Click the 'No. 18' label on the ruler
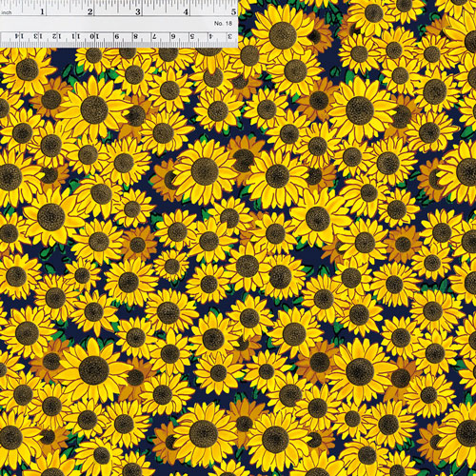 click(x=223, y=24)
